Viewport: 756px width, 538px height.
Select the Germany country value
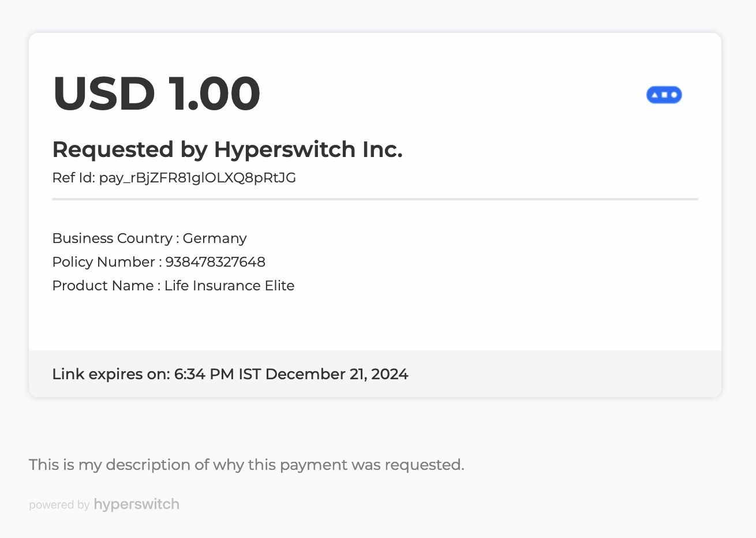(x=215, y=238)
